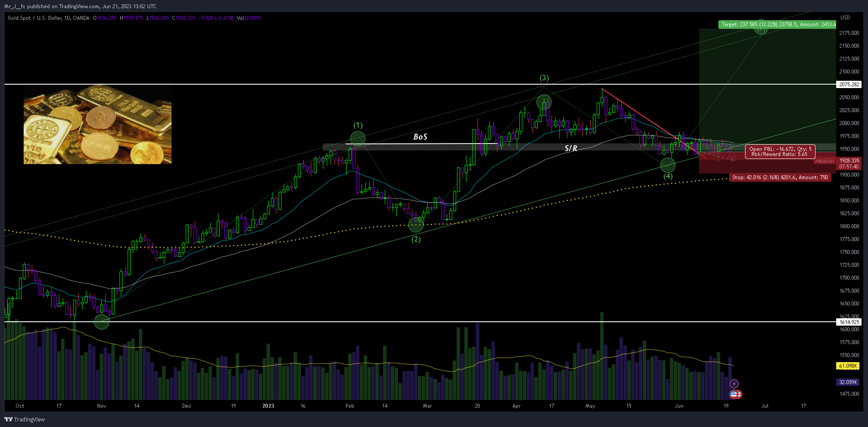Click the 1475.000 price axis label
868x427 pixels.
[849, 394]
